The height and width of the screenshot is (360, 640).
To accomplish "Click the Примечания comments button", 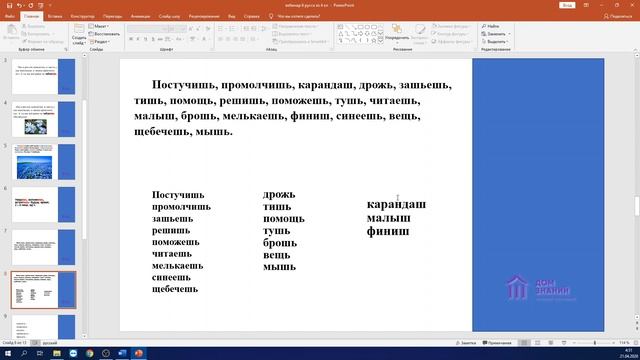I will pyautogui.click(x=497, y=343).
